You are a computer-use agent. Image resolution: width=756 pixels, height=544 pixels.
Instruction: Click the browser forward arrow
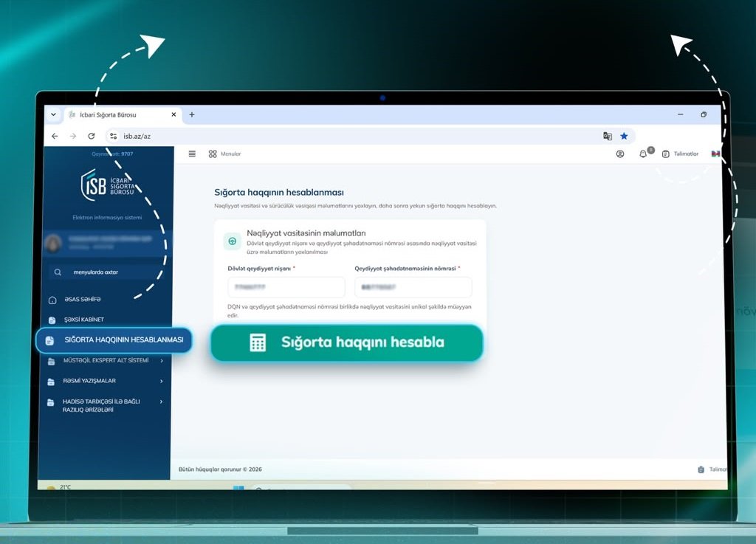click(73, 137)
